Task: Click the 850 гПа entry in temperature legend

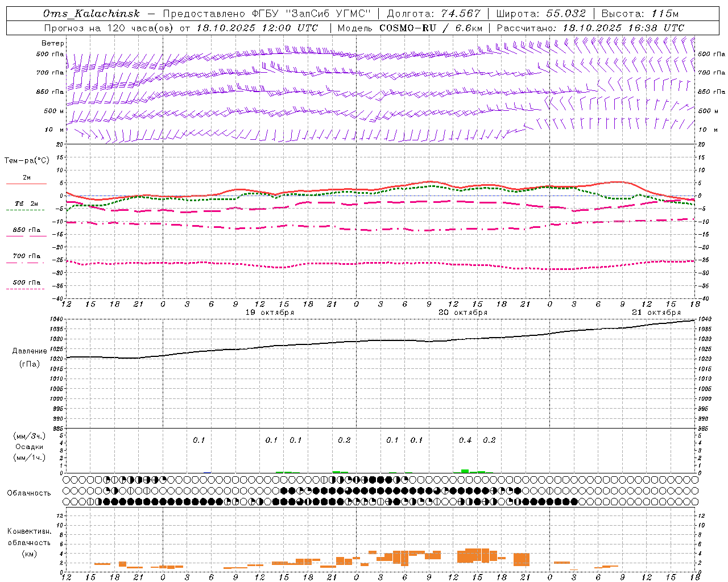Action: click(x=27, y=230)
